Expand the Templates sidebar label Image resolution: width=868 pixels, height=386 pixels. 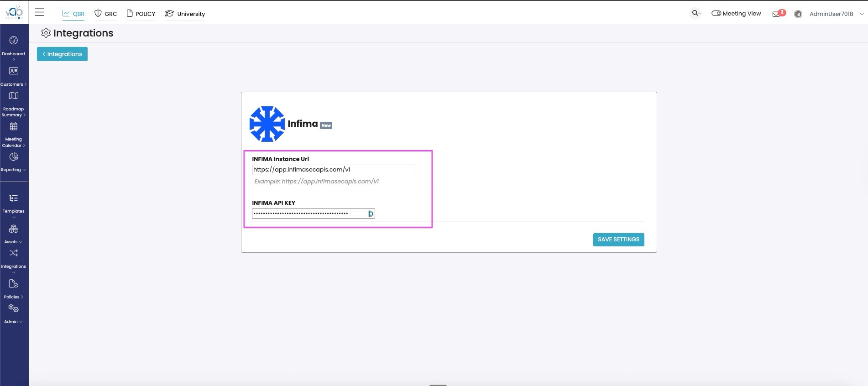pyautogui.click(x=14, y=213)
